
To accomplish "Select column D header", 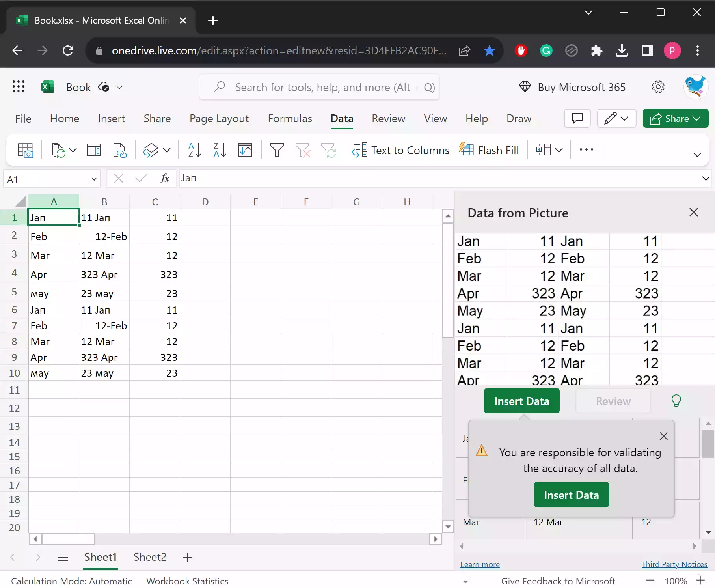I will (x=205, y=202).
